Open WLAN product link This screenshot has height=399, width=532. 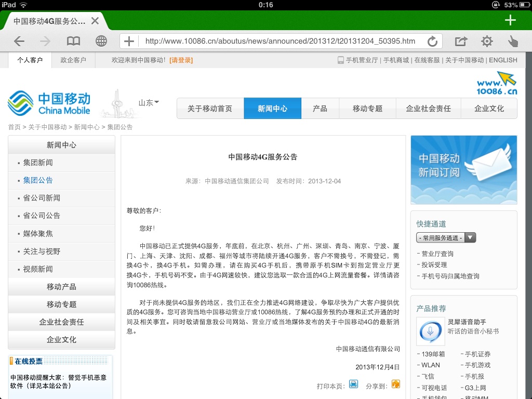(x=431, y=365)
